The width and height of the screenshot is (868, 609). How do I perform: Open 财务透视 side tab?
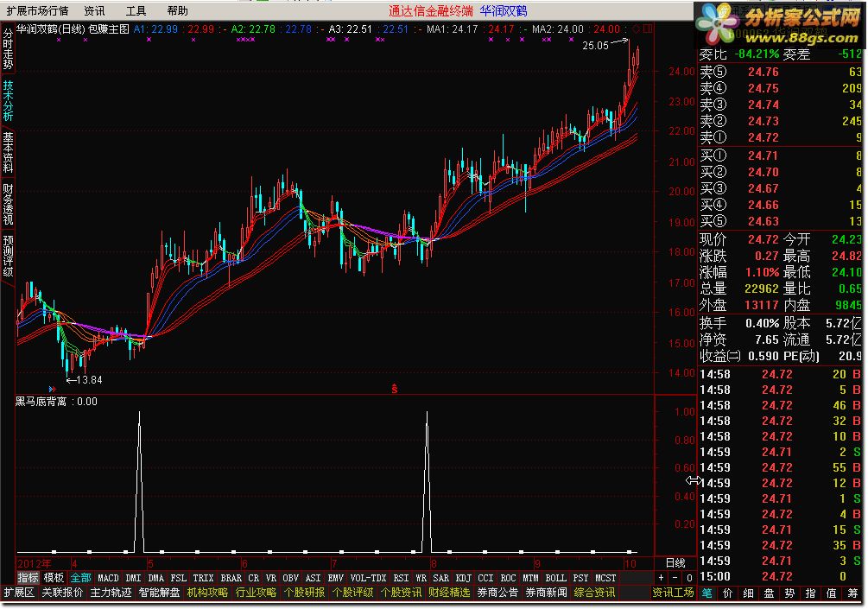click(x=8, y=204)
